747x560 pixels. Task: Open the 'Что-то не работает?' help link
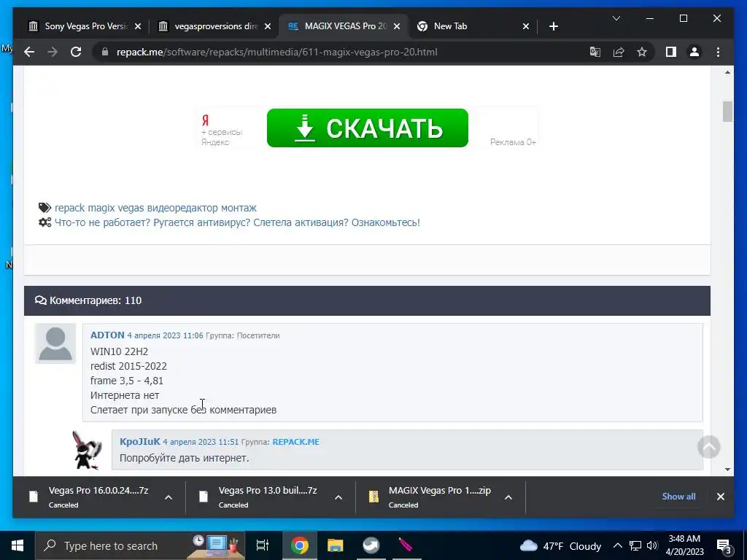coord(237,222)
